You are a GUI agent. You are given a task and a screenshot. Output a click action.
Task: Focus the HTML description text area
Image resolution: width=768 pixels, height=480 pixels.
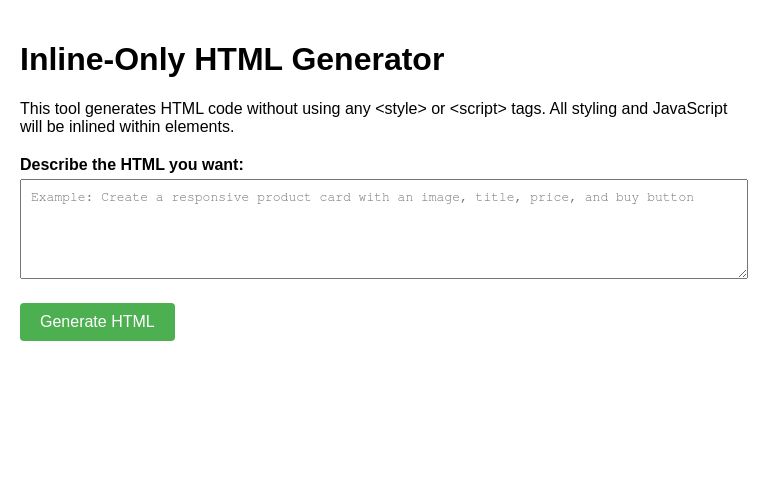[x=384, y=229]
